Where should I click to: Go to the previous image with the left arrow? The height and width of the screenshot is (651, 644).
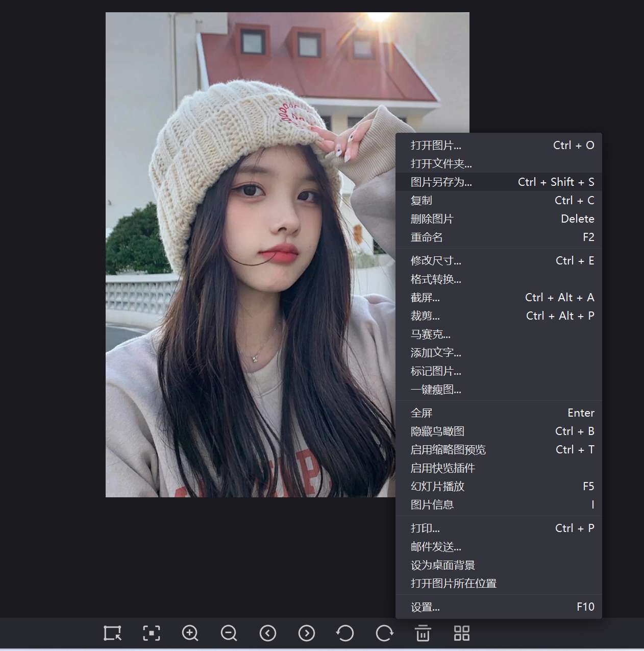point(268,633)
